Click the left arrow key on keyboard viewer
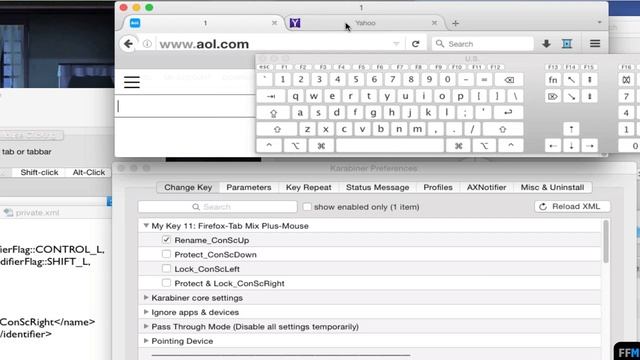The image size is (640, 360). [553, 146]
